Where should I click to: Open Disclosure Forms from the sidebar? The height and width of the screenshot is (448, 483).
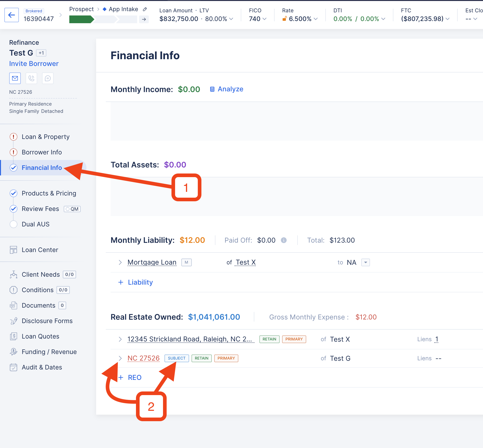(47, 321)
